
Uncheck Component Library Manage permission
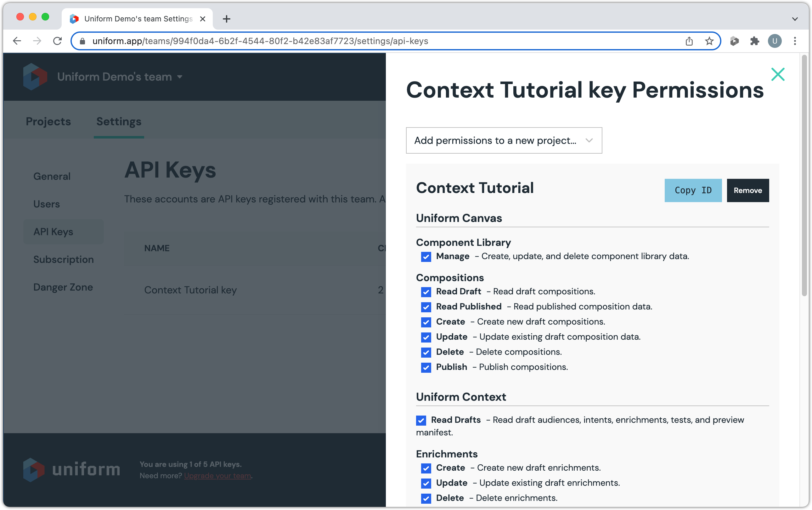(x=426, y=257)
